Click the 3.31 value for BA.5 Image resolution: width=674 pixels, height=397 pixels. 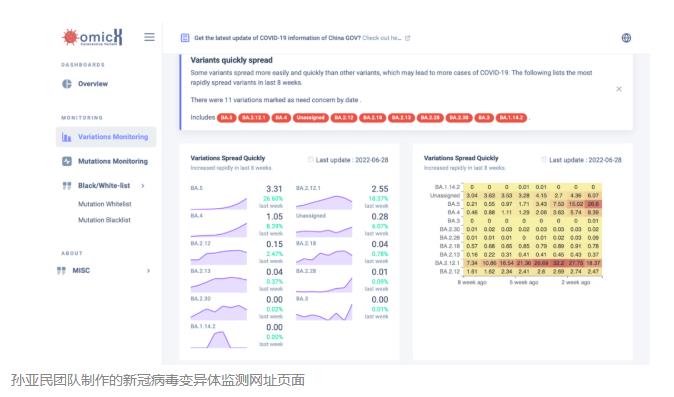point(274,189)
